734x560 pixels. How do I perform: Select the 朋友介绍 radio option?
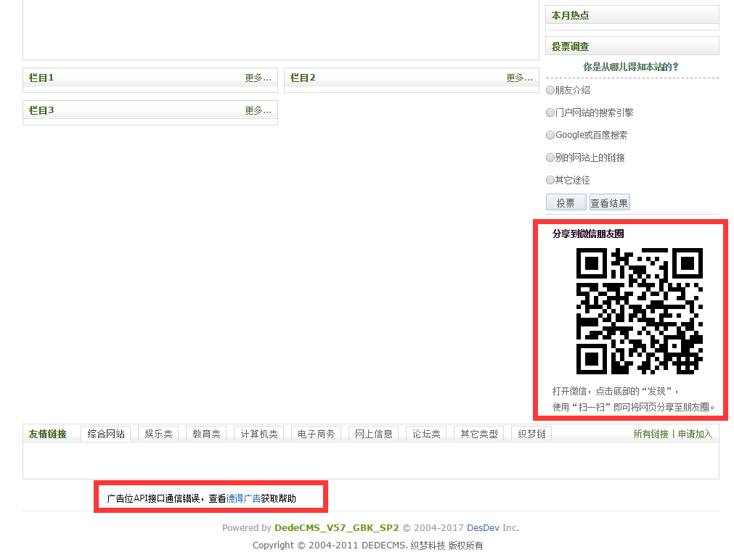[x=550, y=90]
